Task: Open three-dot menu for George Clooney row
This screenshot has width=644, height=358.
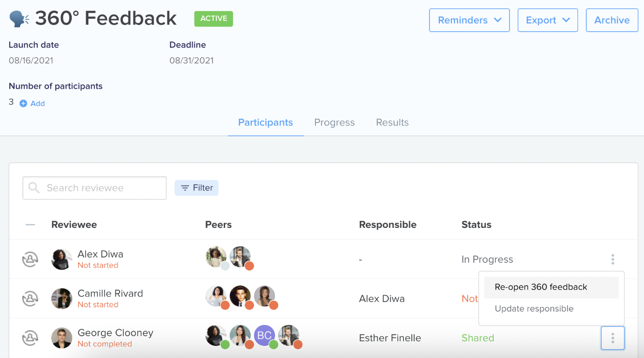Action: [613, 338]
